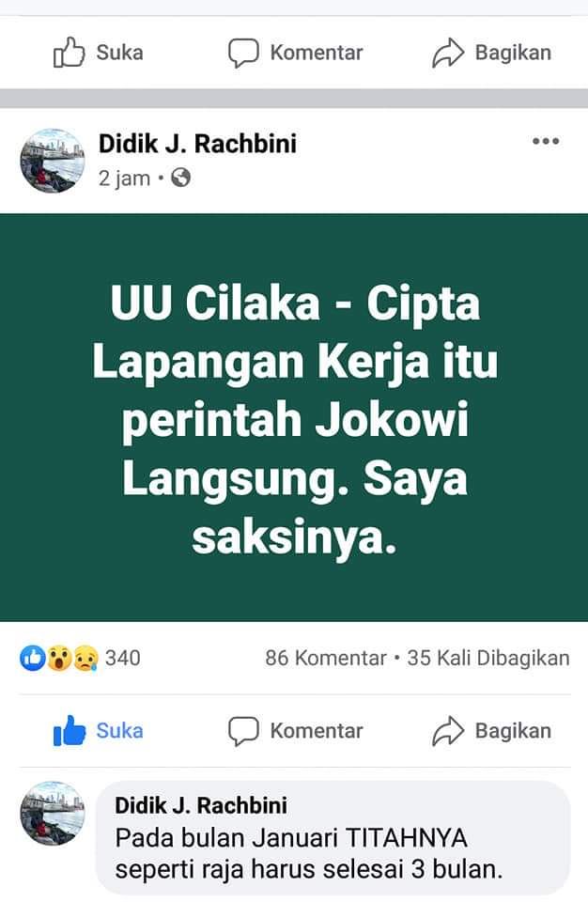View the blue like reaction icon
The width and height of the screenshot is (588, 902).
coord(32,658)
